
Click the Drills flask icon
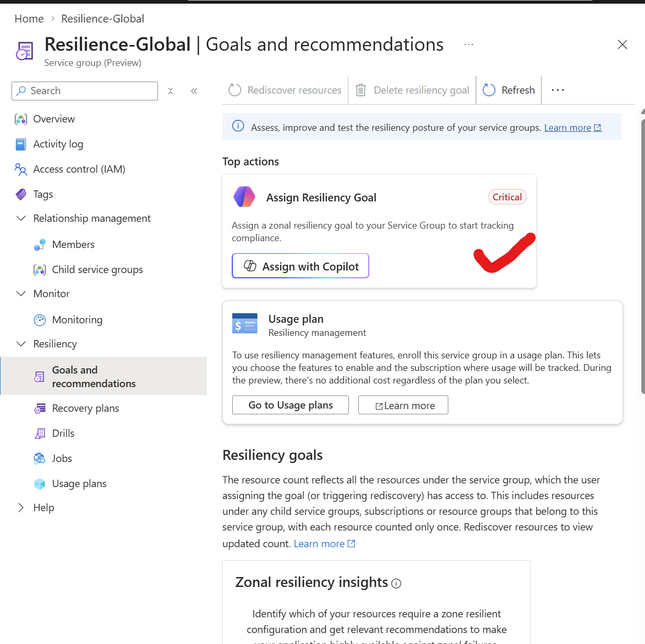pyautogui.click(x=40, y=434)
